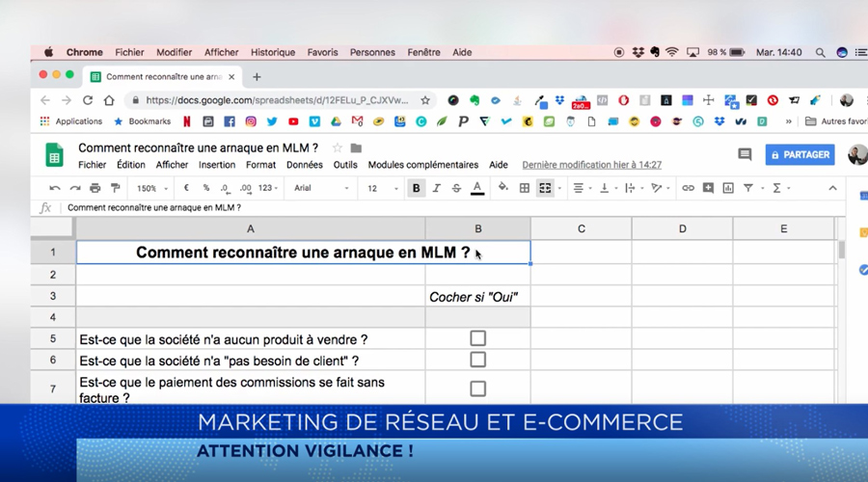Viewport: 868px width, 482px height.
Task: Open the comments history speech bubble
Action: pyautogui.click(x=745, y=154)
